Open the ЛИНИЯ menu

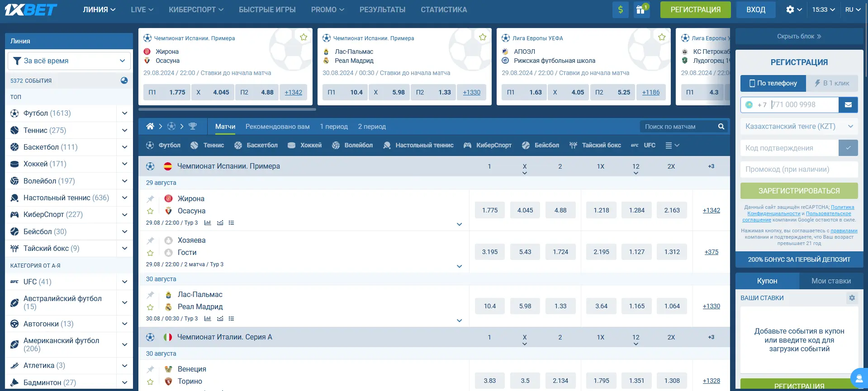pos(99,9)
